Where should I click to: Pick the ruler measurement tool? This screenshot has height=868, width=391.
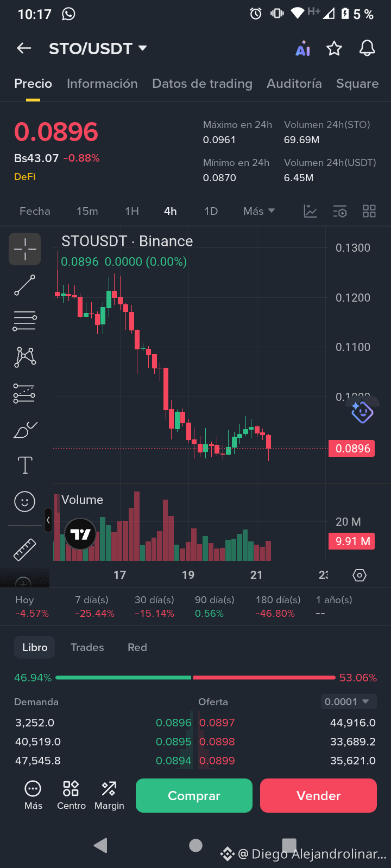pos(25,550)
